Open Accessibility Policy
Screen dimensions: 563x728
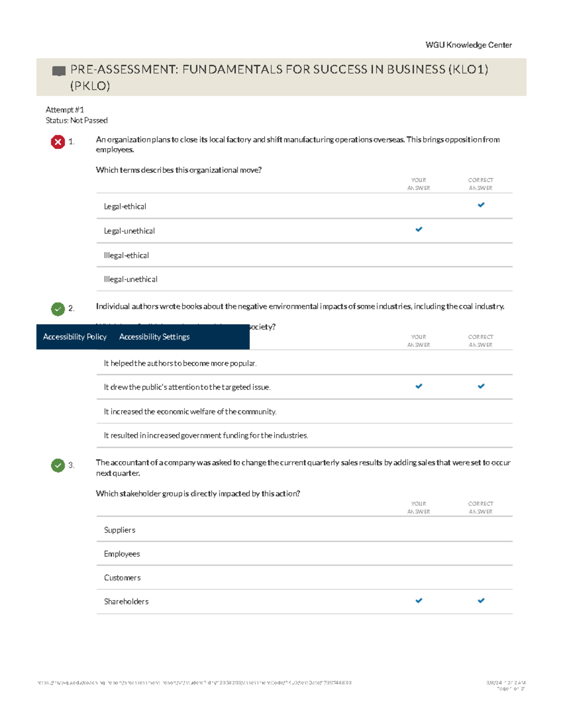pyautogui.click(x=75, y=337)
